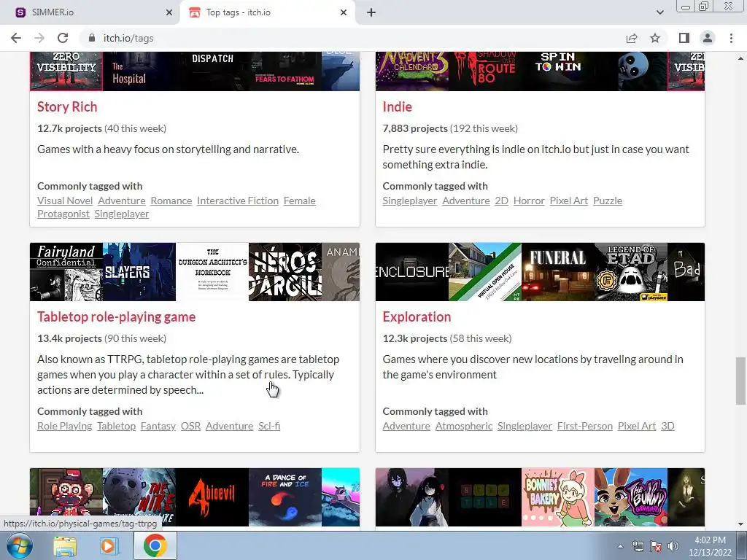Open the Role Playing tag link
This screenshot has height=560, width=747.
pyautogui.click(x=64, y=426)
